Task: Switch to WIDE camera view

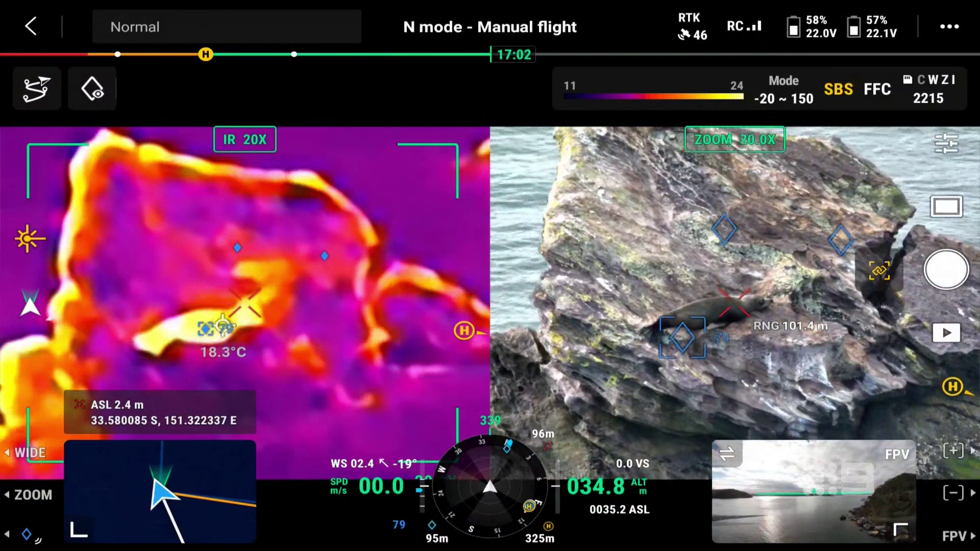Action: [30, 453]
